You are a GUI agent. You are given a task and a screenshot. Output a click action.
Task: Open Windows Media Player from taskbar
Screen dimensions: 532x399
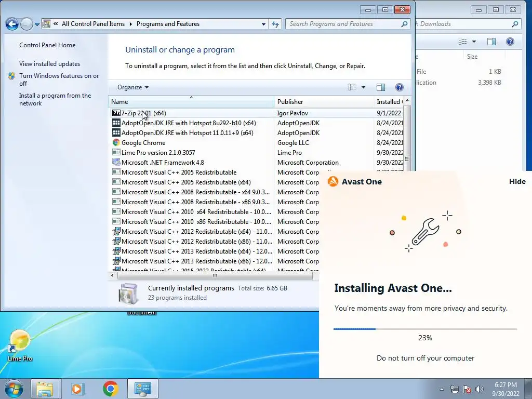coord(77,389)
